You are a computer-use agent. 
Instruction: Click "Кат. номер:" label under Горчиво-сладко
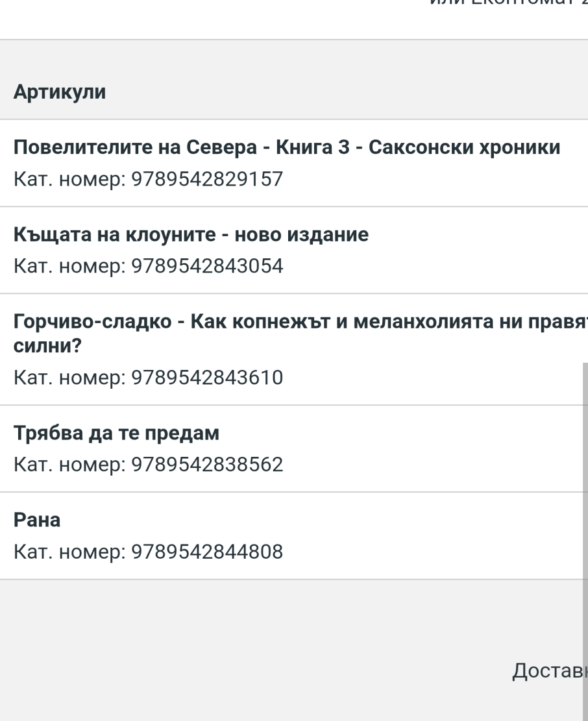tap(70, 377)
